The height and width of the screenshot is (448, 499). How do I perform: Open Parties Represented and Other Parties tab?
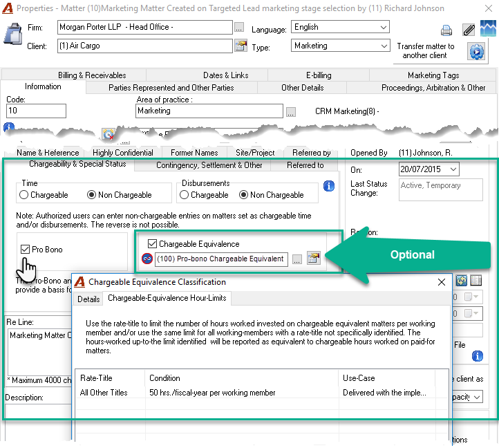[171, 88]
